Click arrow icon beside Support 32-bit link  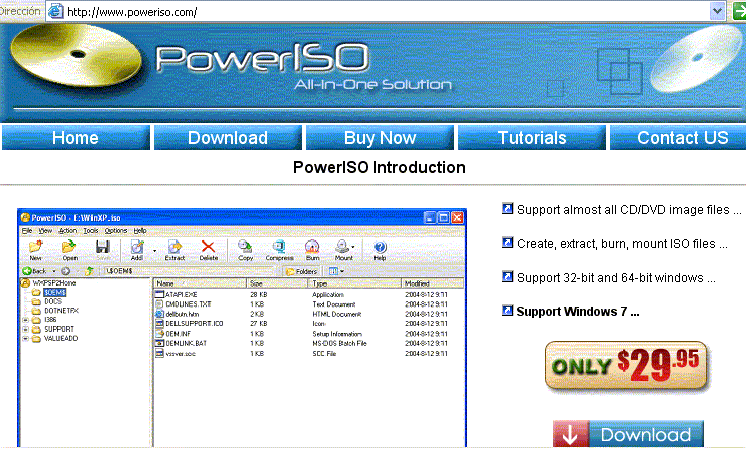point(508,276)
